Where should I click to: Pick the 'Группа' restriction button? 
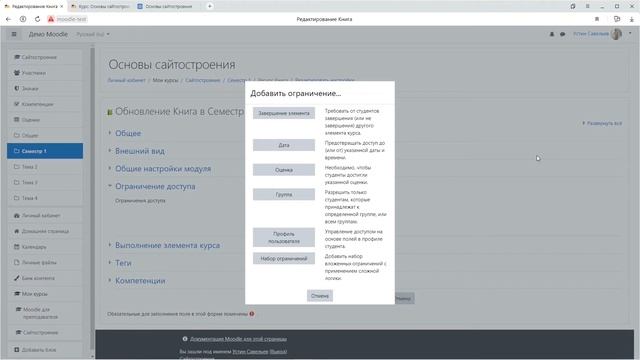pos(284,194)
